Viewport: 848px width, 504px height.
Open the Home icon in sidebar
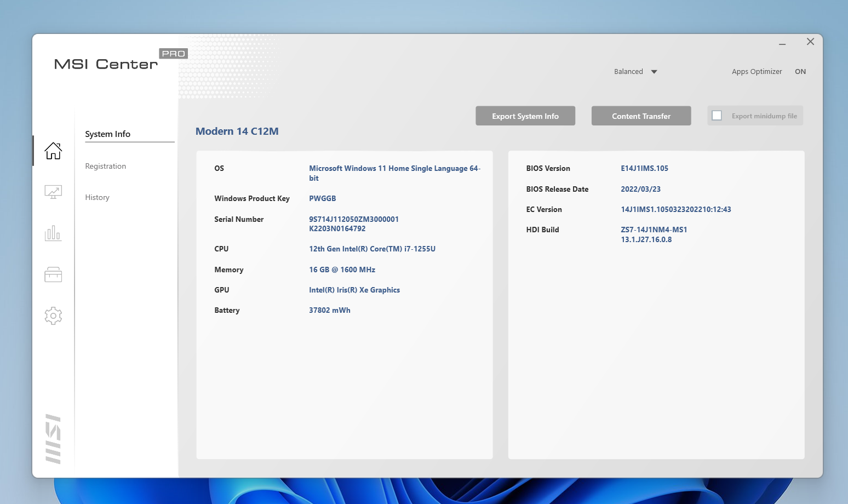click(53, 151)
